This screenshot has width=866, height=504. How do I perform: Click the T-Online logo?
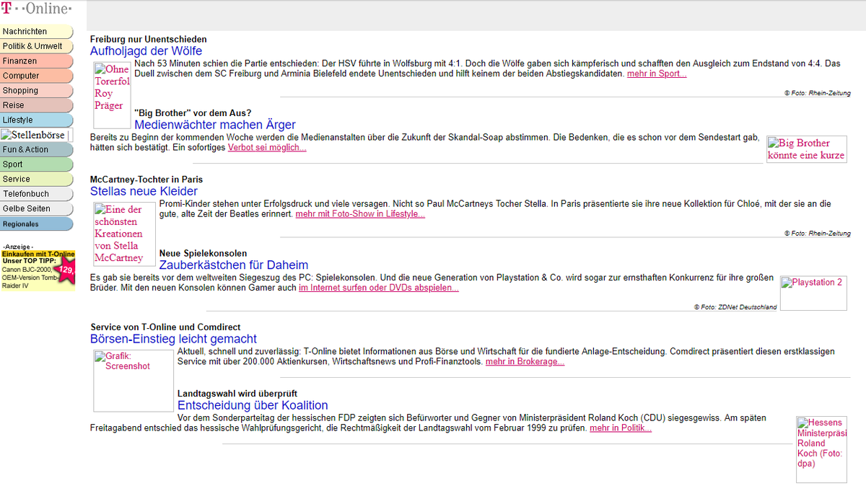coord(37,9)
